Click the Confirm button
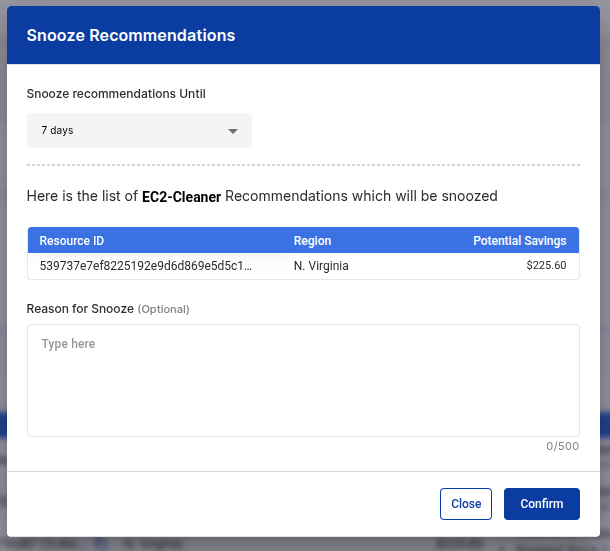Image resolution: width=610 pixels, height=551 pixels. point(541,504)
